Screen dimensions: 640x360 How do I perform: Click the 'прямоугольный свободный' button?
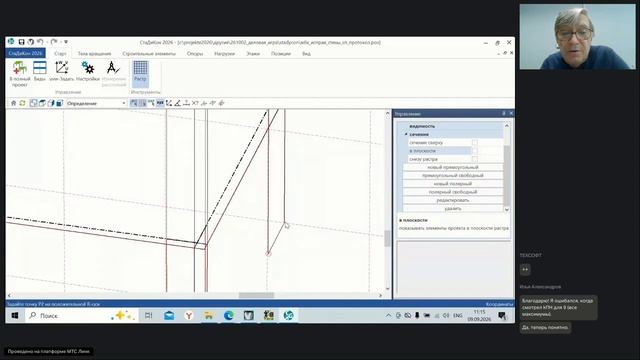pos(453,176)
